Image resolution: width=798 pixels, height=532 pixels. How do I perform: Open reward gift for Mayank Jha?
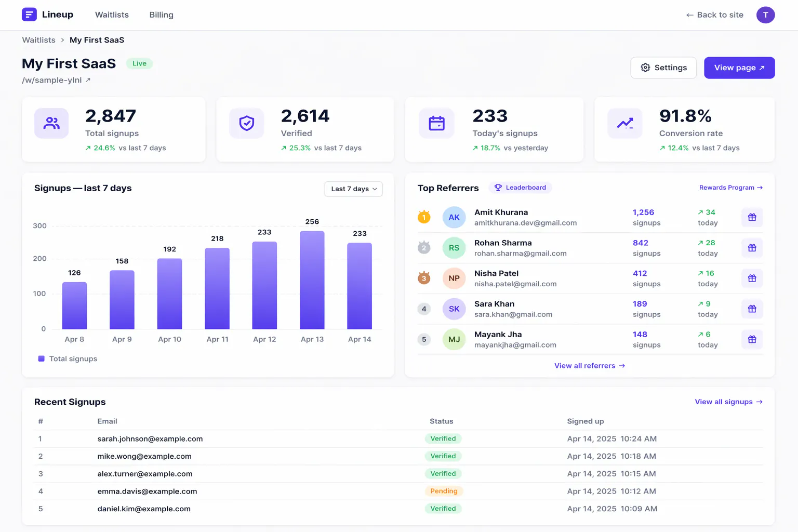point(752,339)
